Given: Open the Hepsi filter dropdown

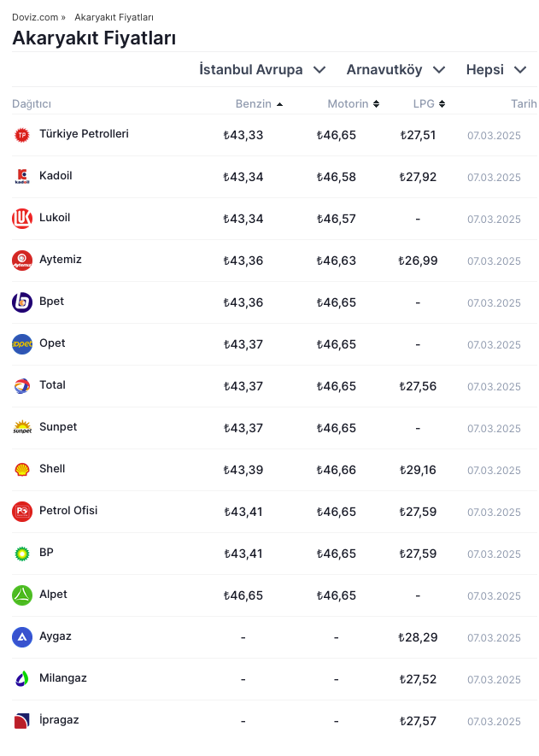Looking at the screenshot, I should pyautogui.click(x=495, y=70).
